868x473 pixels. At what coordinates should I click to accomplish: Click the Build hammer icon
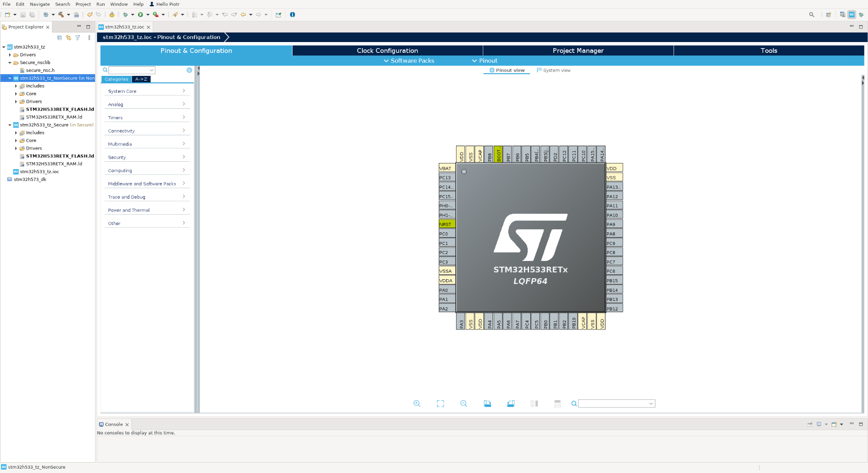[x=61, y=15]
